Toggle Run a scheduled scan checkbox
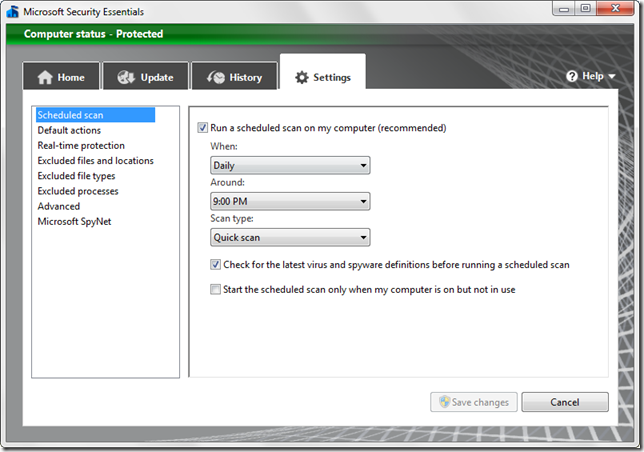The image size is (644, 452). pyautogui.click(x=202, y=128)
